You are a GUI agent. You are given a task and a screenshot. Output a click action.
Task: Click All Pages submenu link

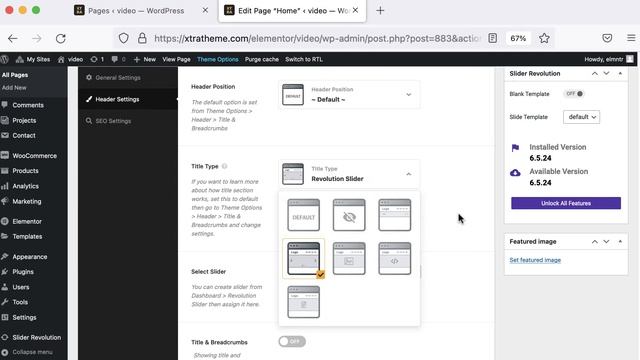15,75
